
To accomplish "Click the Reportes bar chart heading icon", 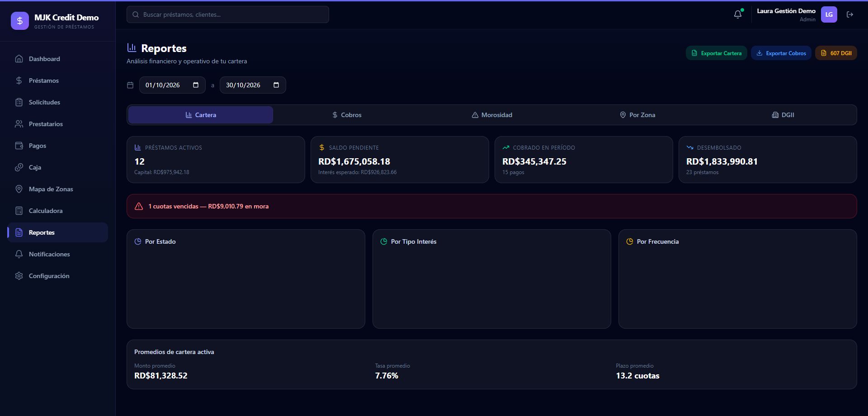I will click(x=132, y=47).
